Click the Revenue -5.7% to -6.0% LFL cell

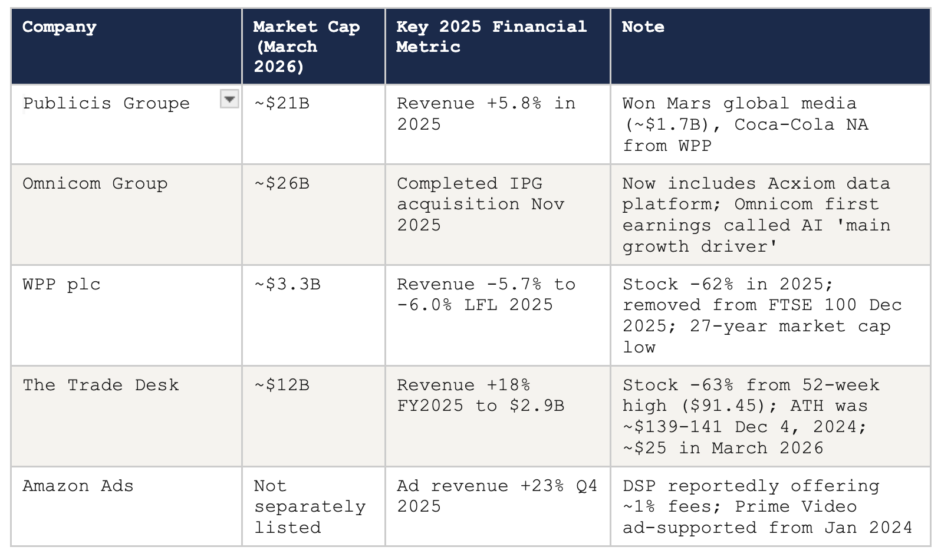point(498,315)
